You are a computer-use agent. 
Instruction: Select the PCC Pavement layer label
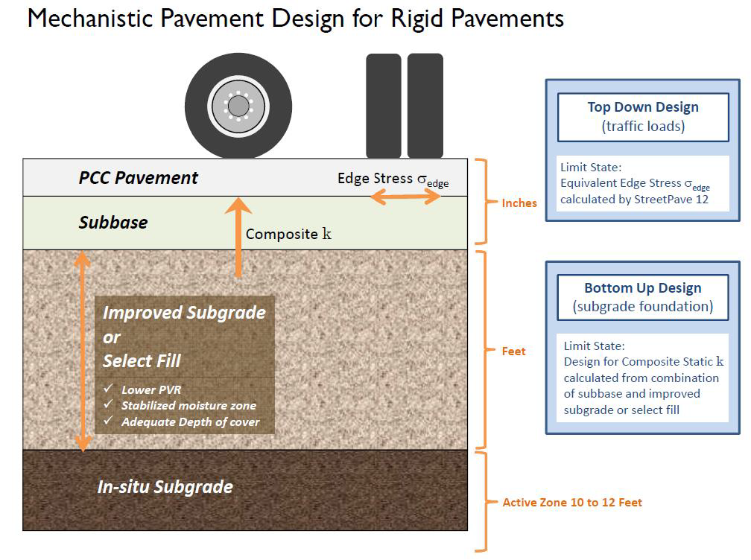[139, 178]
